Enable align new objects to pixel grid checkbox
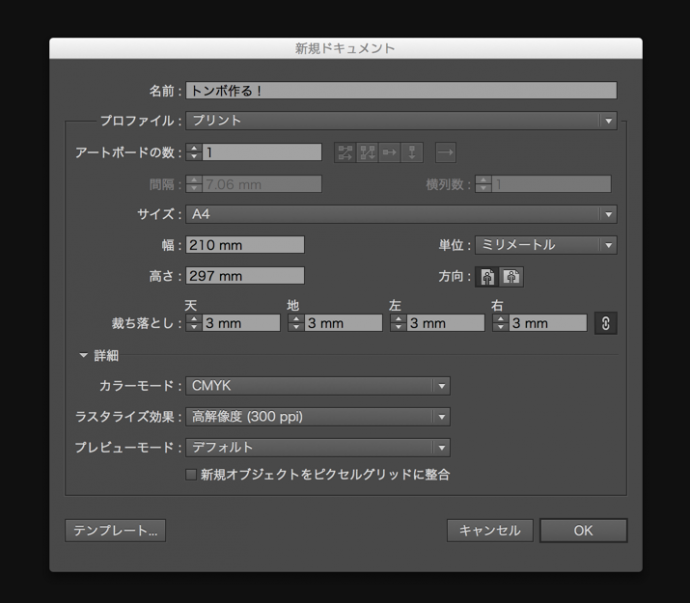This screenshot has width=690, height=603. point(191,474)
